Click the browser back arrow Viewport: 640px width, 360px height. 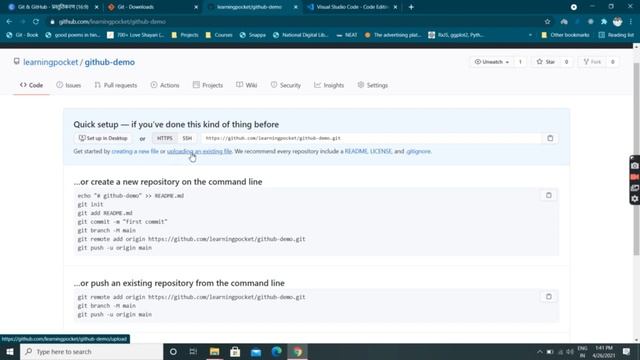coord(9,22)
